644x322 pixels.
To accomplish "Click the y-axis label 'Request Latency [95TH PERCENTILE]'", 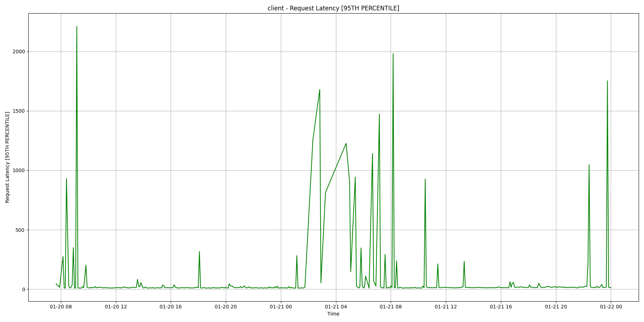I will tap(8, 157).
